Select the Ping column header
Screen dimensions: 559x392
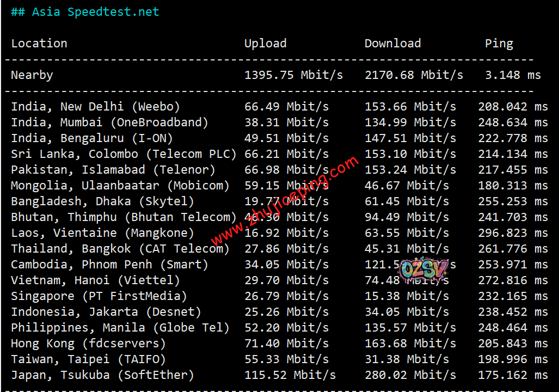point(499,44)
